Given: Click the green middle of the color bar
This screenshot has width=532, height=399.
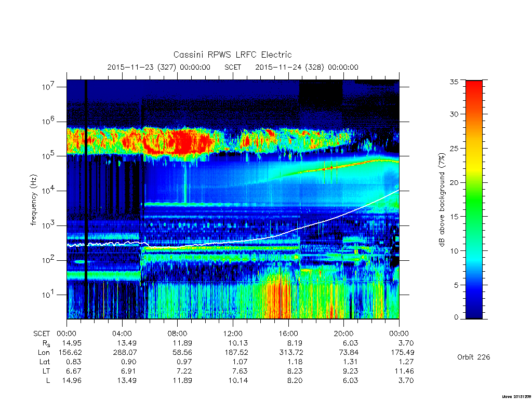Looking at the screenshot, I should 474,198.
